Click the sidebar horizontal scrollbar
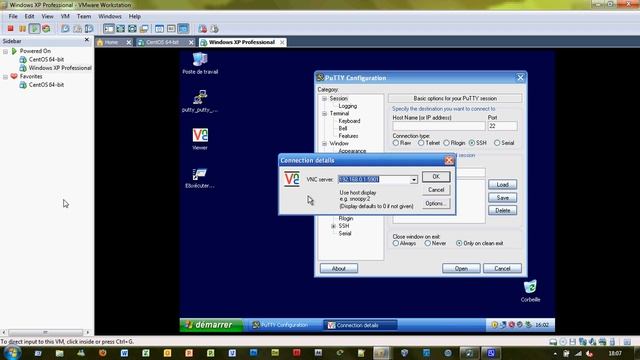 [x=45, y=333]
